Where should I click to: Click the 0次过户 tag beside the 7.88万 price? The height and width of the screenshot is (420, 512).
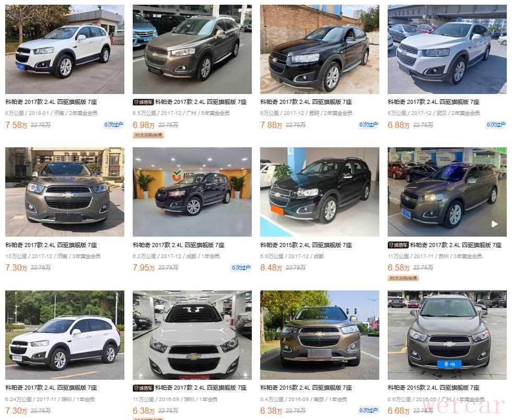[x=369, y=124]
